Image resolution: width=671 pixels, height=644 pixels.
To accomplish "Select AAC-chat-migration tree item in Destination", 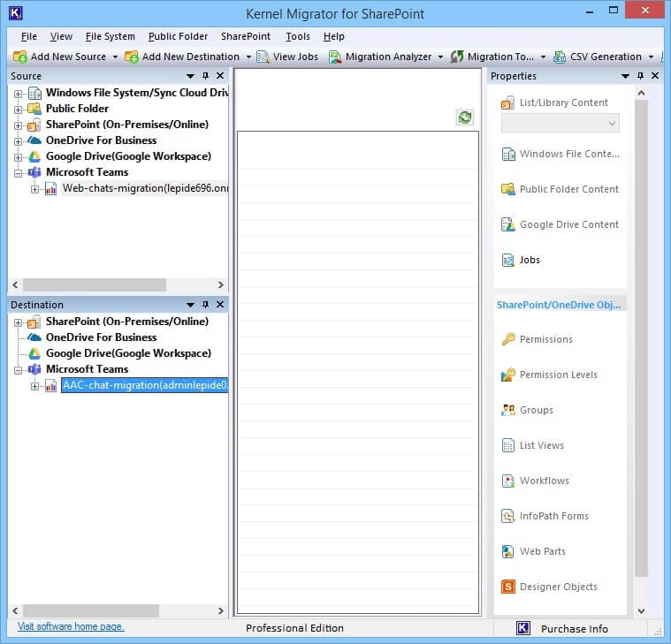I will pos(145,385).
